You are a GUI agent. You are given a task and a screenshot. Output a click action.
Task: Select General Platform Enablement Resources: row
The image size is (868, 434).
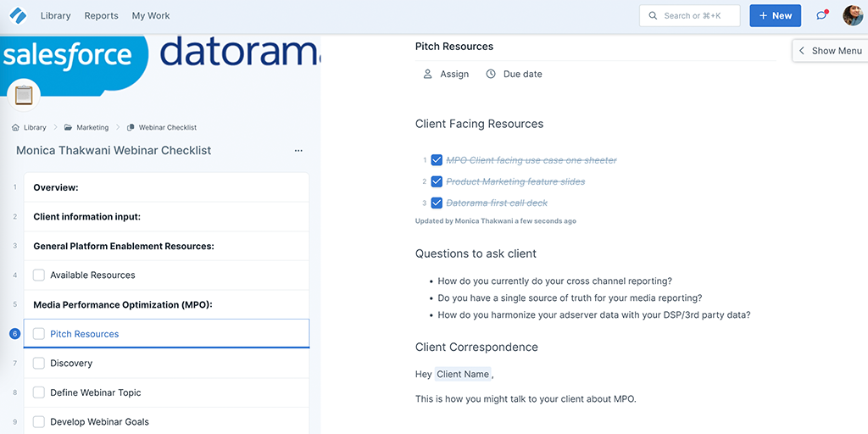[166, 246]
